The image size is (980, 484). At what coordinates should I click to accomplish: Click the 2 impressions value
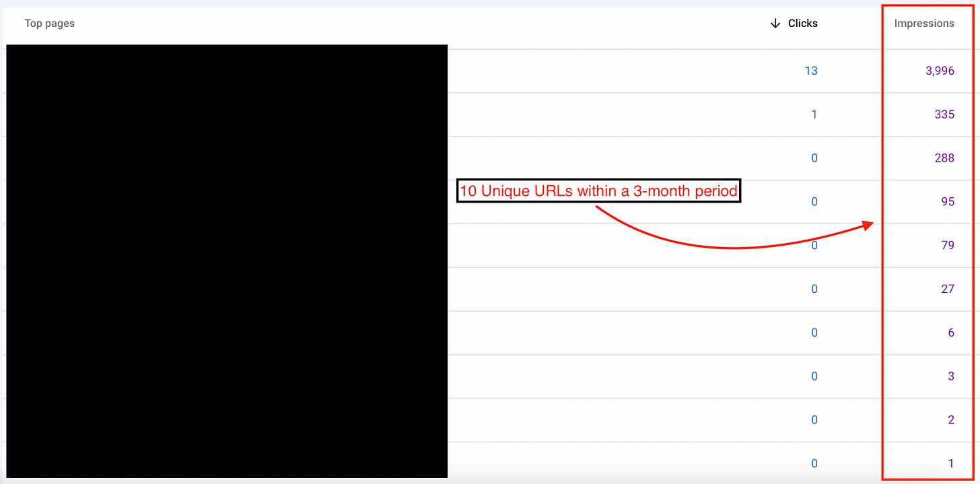pyautogui.click(x=951, y=420)
